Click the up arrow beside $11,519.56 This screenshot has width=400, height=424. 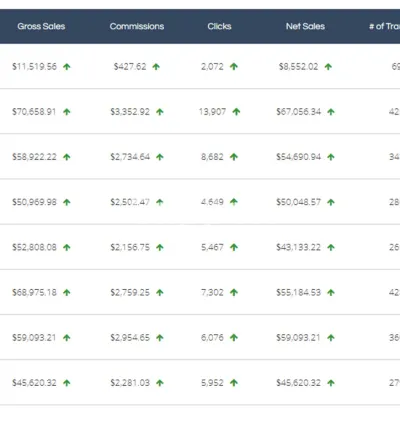pos(67,67)
